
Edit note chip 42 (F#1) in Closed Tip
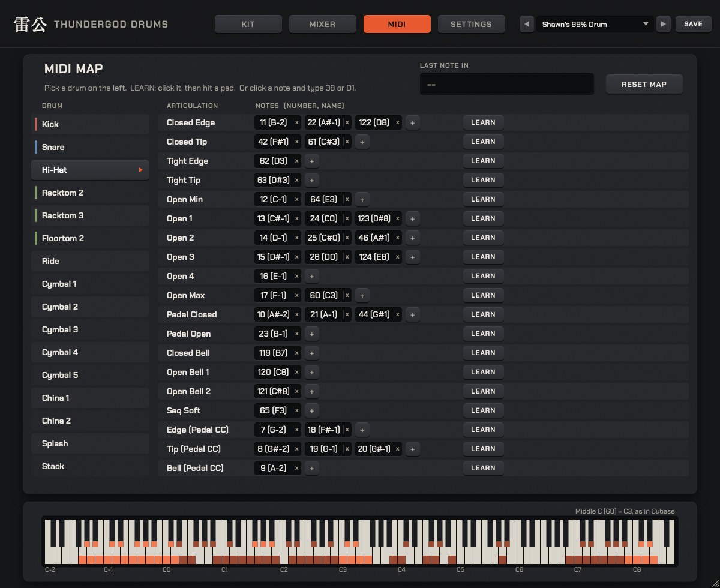point(274,142)
